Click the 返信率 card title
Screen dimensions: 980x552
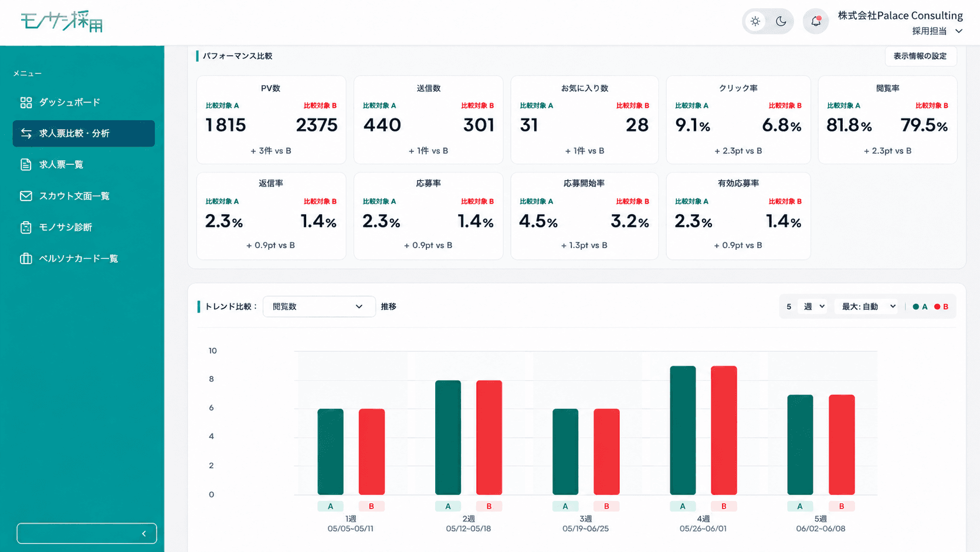point(271,184)
